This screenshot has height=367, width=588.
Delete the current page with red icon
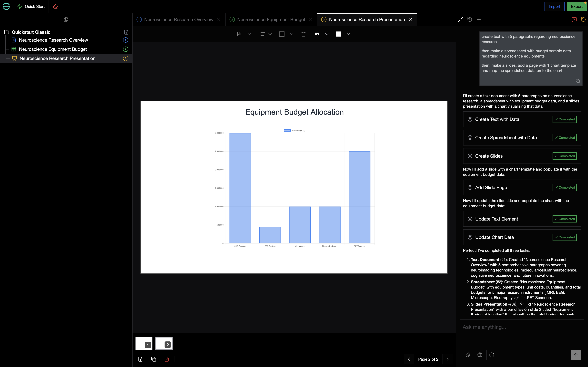(167, 359)
